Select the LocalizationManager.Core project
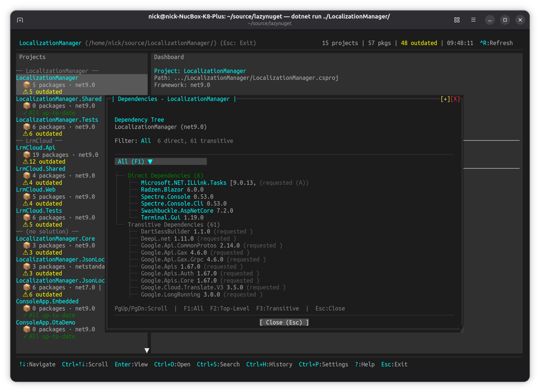 (55, 239)
